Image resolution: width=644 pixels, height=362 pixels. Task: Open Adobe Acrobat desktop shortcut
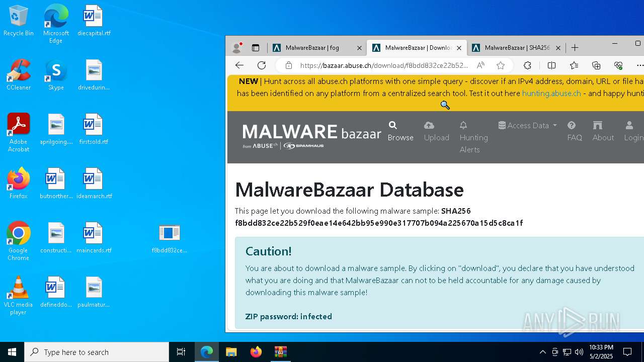pyautogui.click(x=18, y=133)
